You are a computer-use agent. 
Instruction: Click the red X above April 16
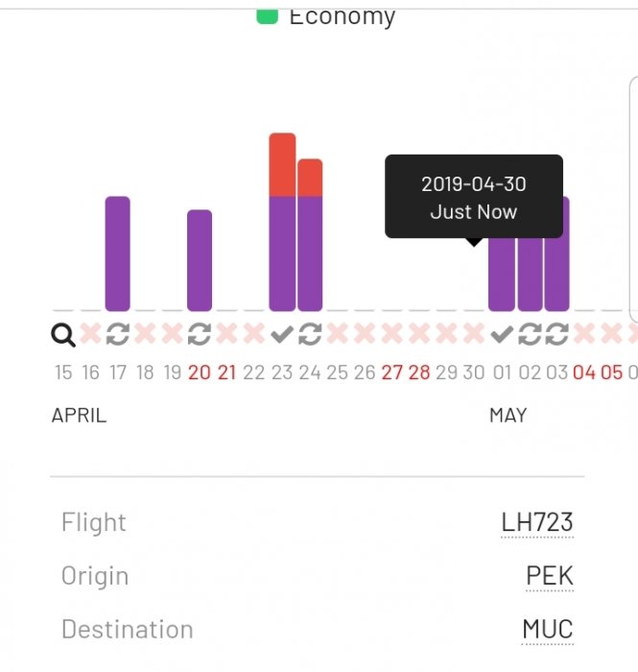pos(90,335)
